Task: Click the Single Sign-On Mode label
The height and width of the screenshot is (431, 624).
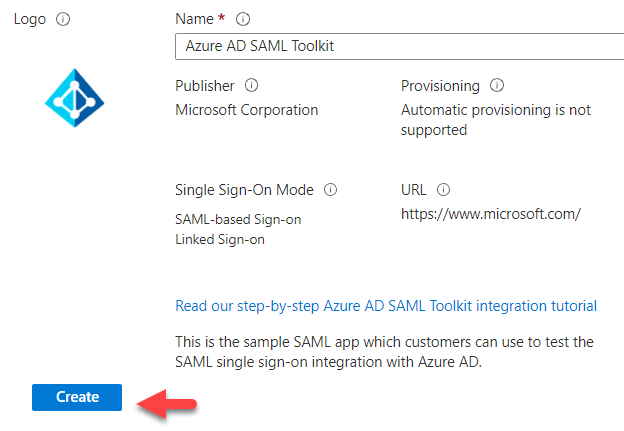Action: 244,190
